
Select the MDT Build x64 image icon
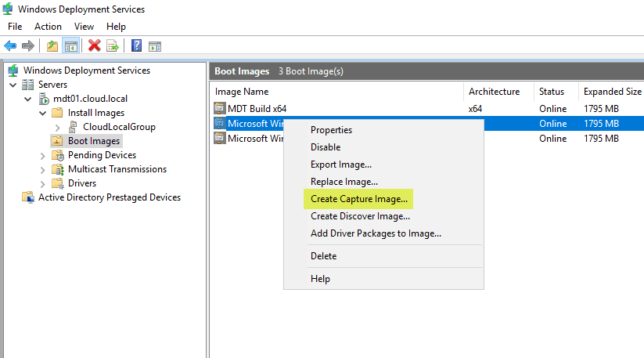pos(220,109)
